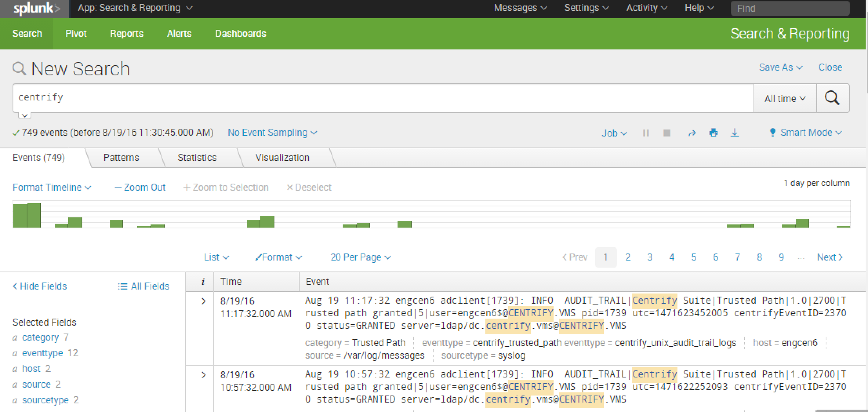Open the All time range picker
This screenshot has width=868, height=412.
(785, 98)
